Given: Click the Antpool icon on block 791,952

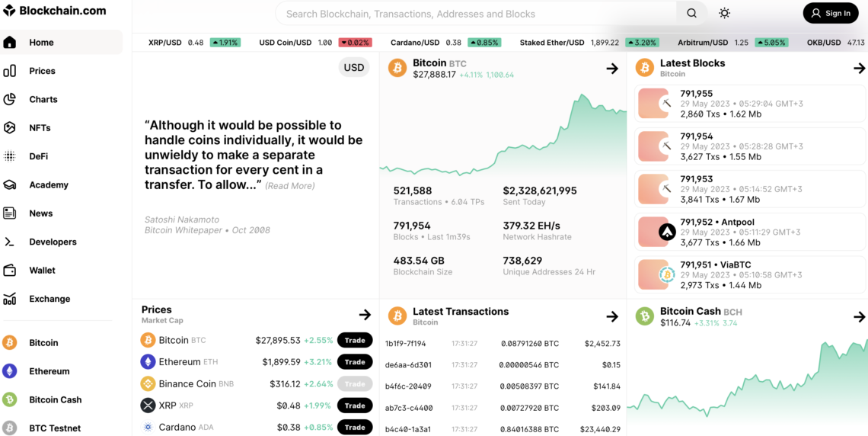Looking at the screenshot, I should click(x=667, y=232).
